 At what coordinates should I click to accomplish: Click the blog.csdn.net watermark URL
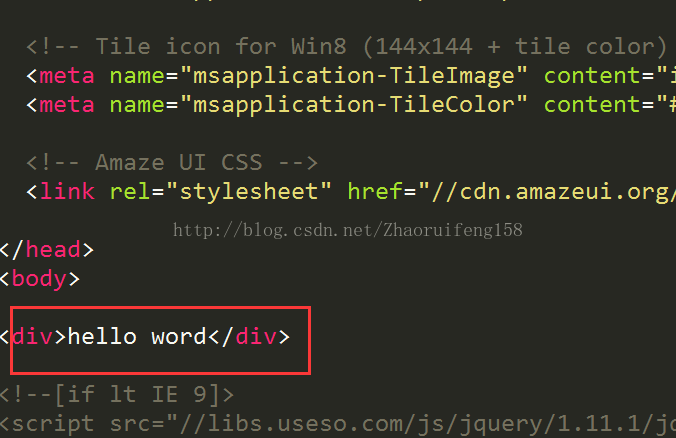[347, 230]
